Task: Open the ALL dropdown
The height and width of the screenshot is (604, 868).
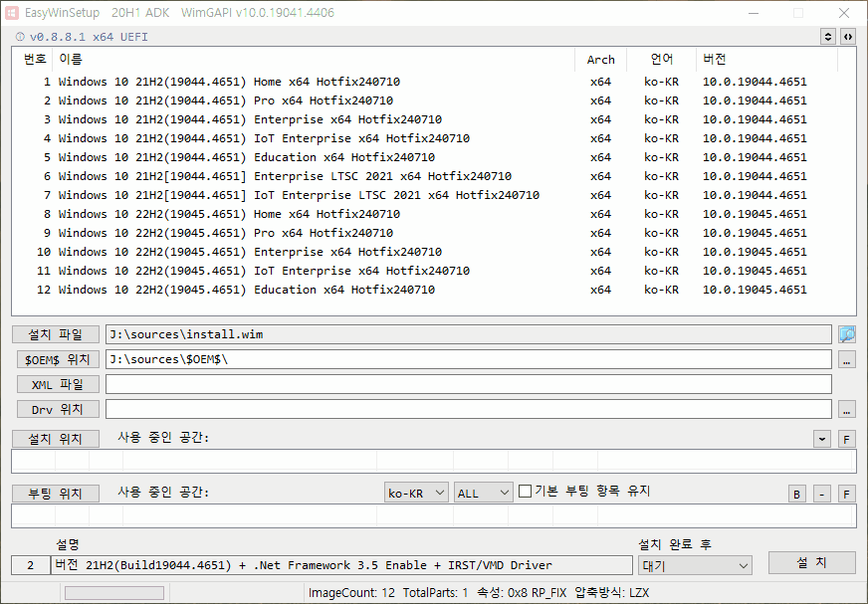Action: [483, 493]
